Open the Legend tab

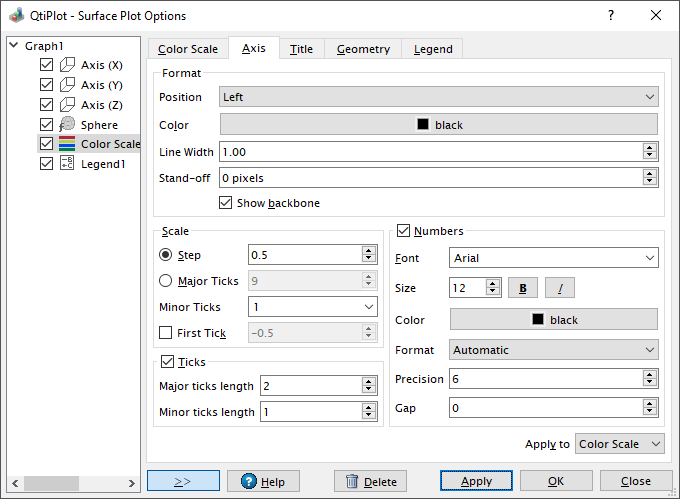point(432,49)
